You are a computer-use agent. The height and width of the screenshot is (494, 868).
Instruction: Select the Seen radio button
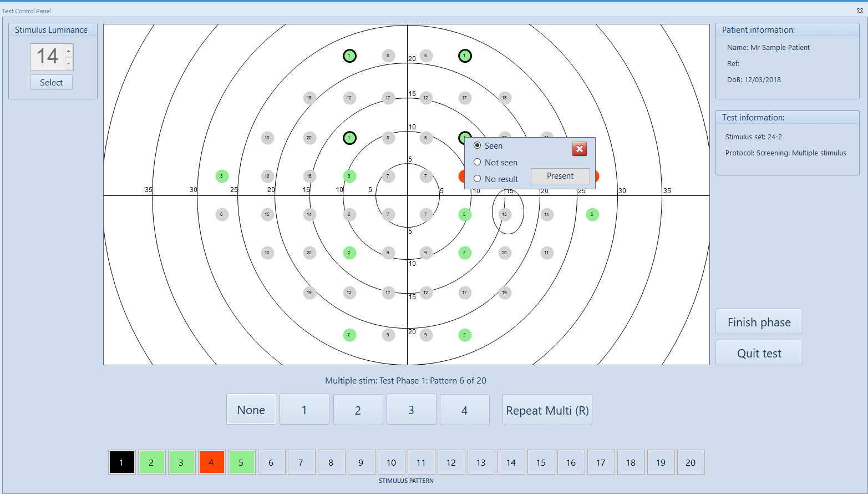477,145
